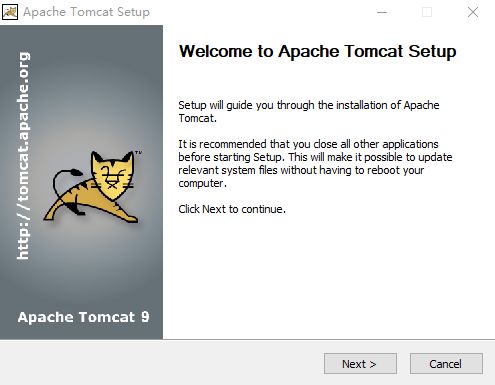The width and height of the screenshot is (495, 385).
Task: Click blank white area below instructions
Action: pyautogui.click(x=327, y=277)
